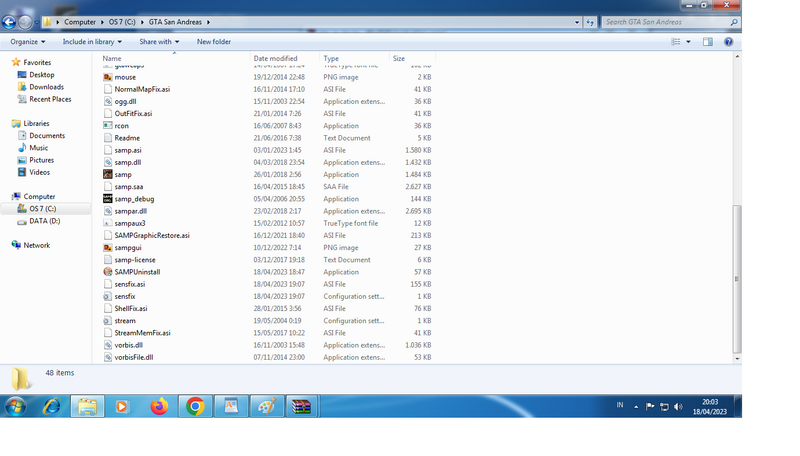Expand the arrow after GTA San Andreas in the address bar

[x=208, y=22]
